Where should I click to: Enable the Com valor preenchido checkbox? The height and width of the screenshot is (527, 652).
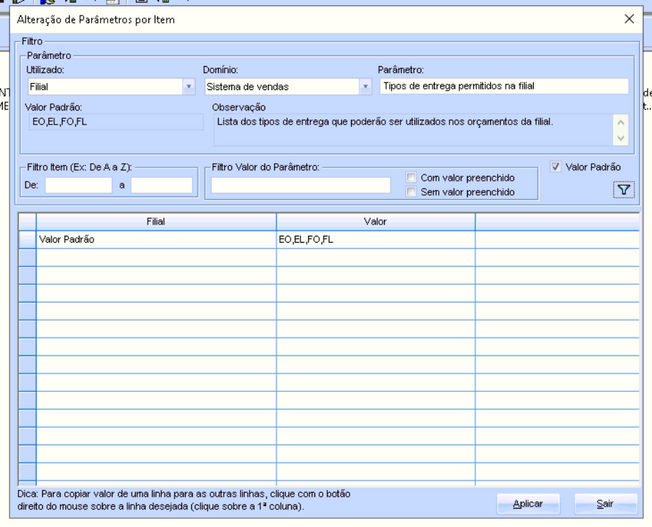412,178
